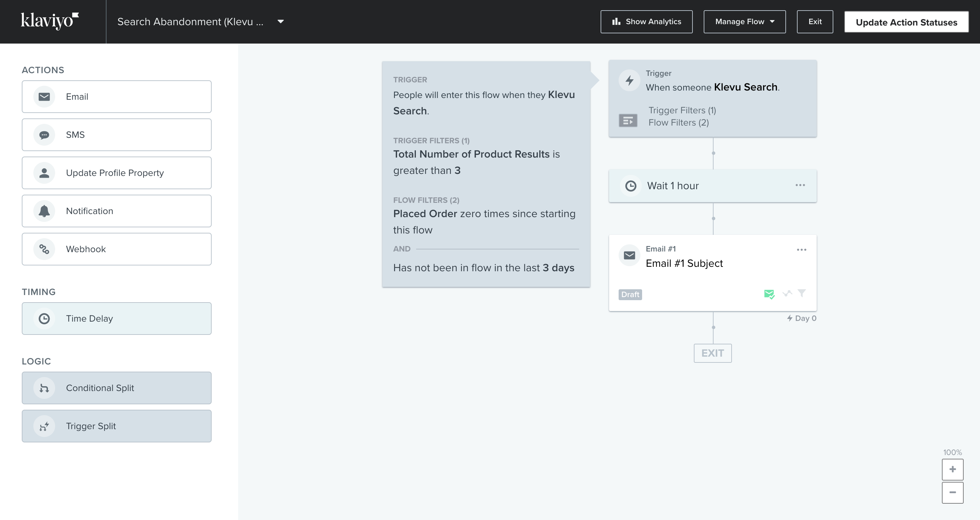
Task: Open Email #1 options menu
Action: point(802,249)
